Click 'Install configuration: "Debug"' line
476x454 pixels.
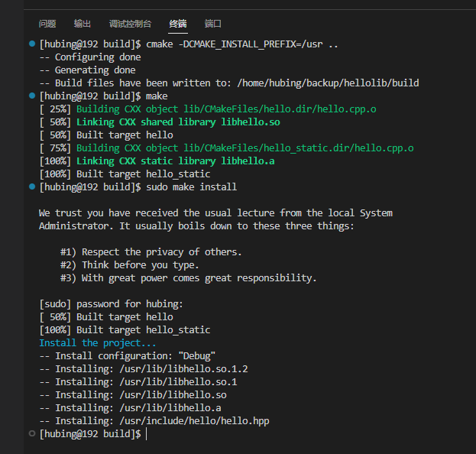coord(128,356)
